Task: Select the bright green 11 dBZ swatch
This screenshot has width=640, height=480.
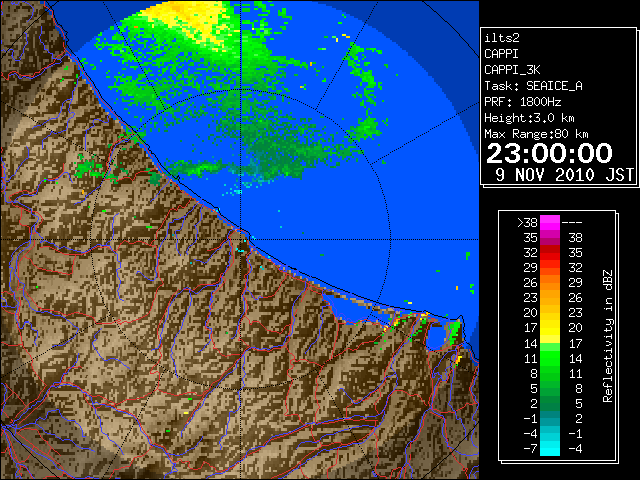Action: [550, 358]
